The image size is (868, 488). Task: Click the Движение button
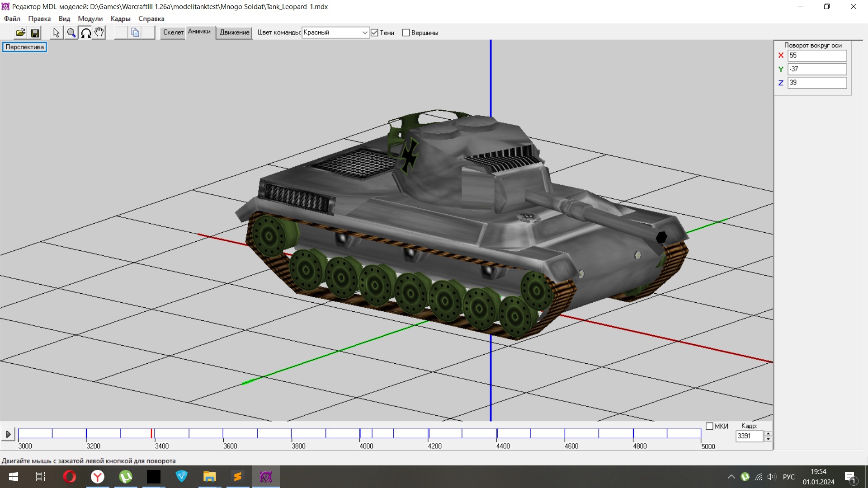(x=234, y=32)
